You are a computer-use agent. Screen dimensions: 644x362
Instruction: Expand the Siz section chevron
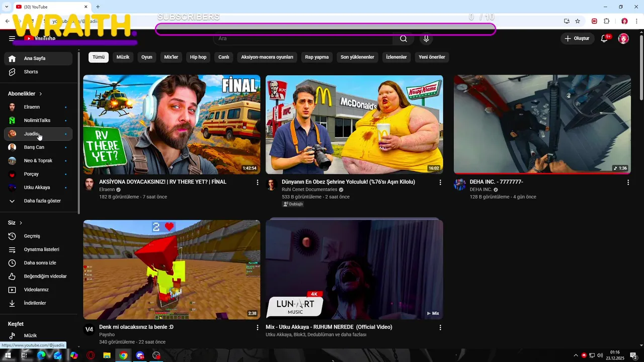click(x=21, y=223)
